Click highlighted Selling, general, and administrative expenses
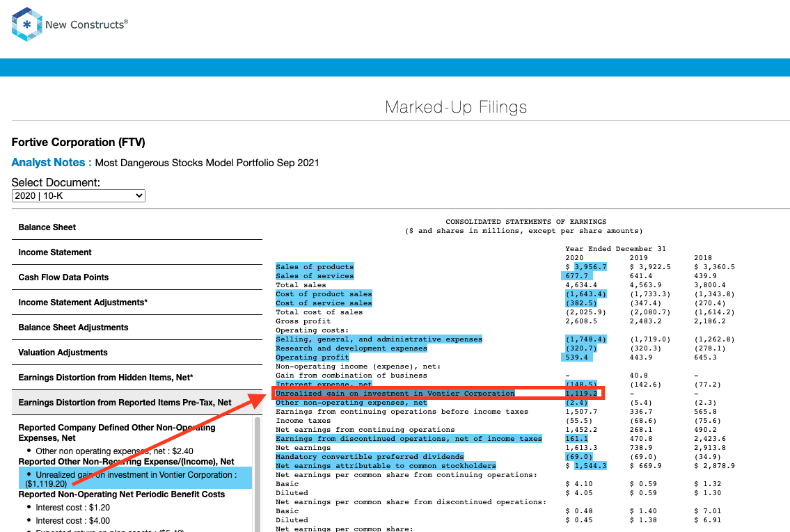Image resolution: width=790 pixels, height=532 pixels. (x=379, y=339)
